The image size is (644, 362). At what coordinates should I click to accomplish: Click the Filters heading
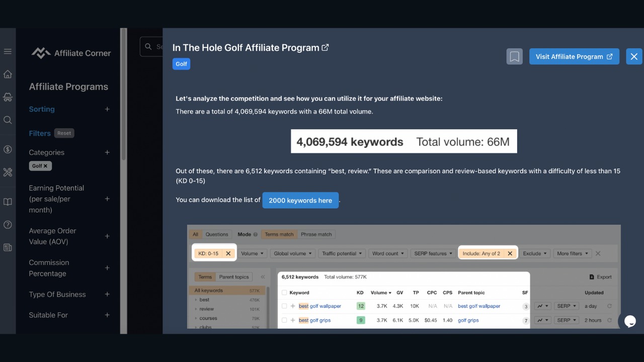click(40, 133)
